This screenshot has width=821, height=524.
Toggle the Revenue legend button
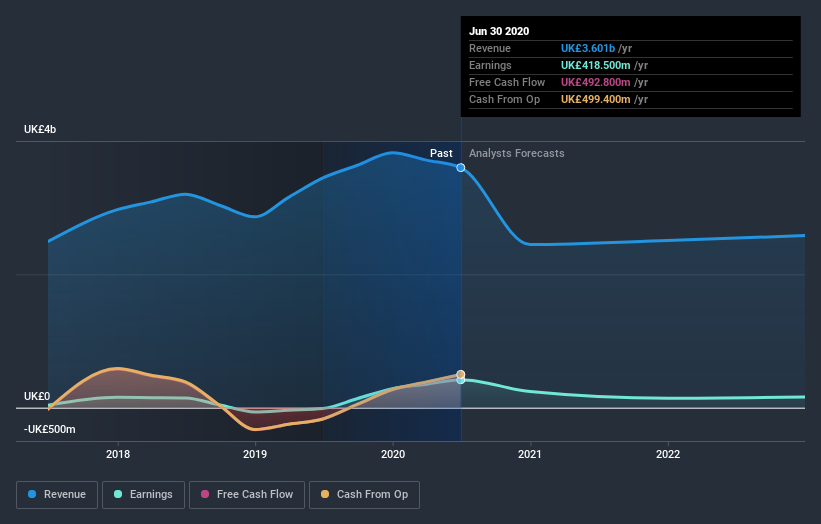point(57,495)
